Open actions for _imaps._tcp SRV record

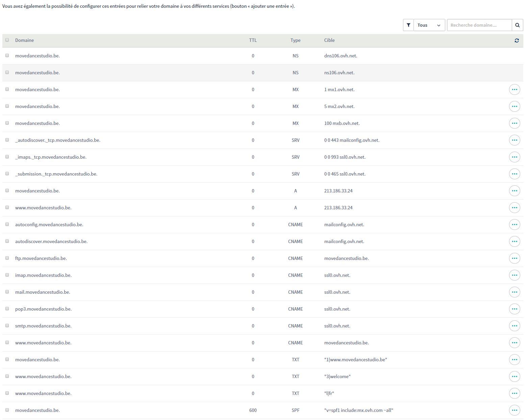click(514, 157)
